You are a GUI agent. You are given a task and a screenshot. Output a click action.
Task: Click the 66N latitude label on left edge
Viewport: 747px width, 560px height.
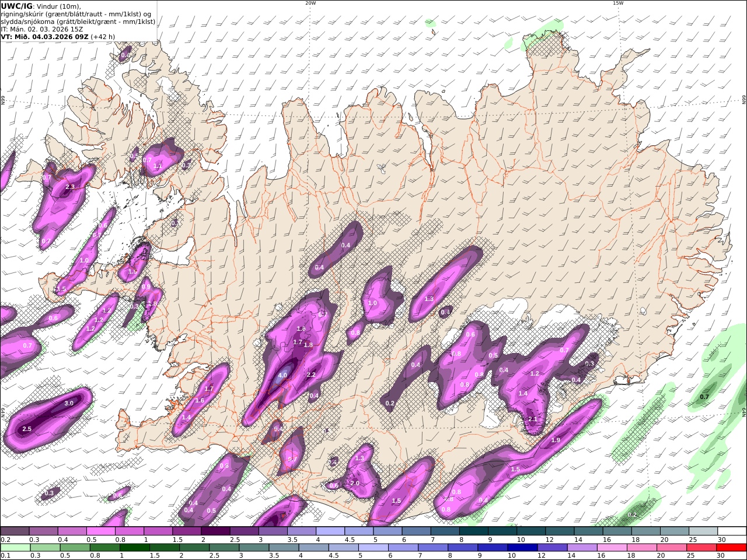coord(3,101)
